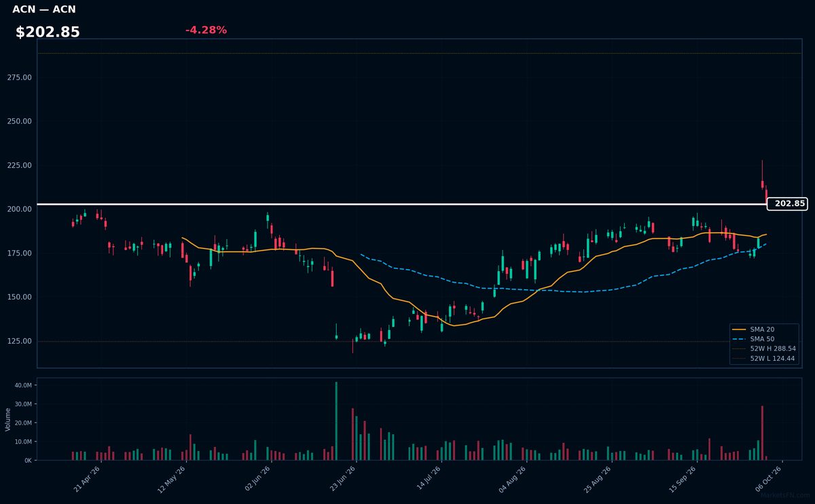The image size is (815, 504).
Task: Click the 250.00 price axis label
Action: [x=20, y=122]
